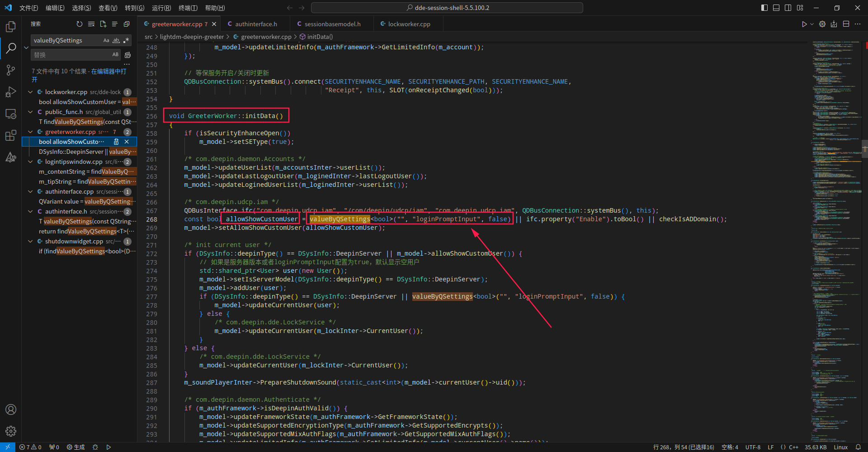Click the minimap scrollbar slider
This screenshot has width=868, height=452.
(864, 148)
